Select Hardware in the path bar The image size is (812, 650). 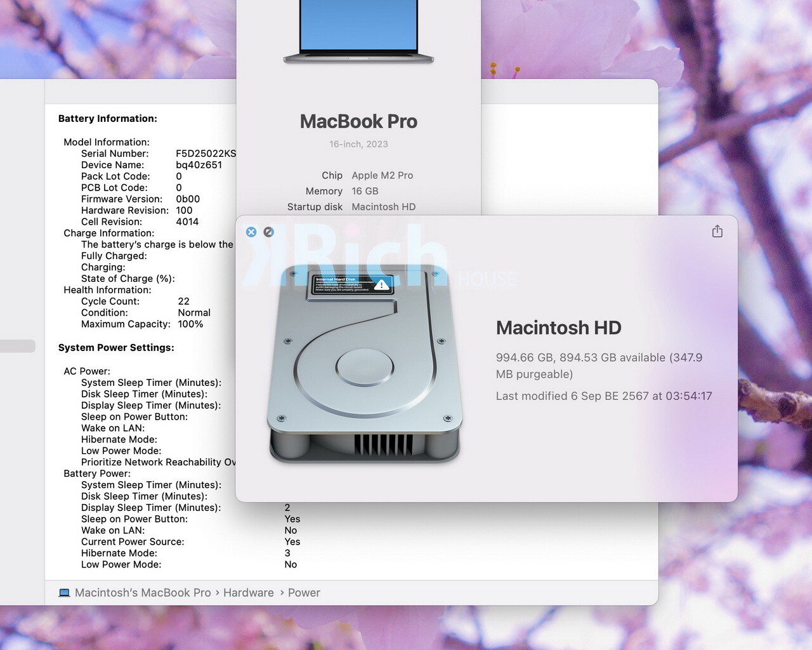click(x=249, y=593)
